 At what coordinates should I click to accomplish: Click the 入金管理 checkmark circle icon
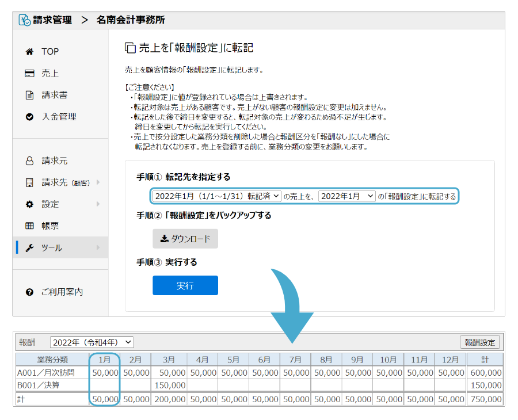(x=30, y=117)
